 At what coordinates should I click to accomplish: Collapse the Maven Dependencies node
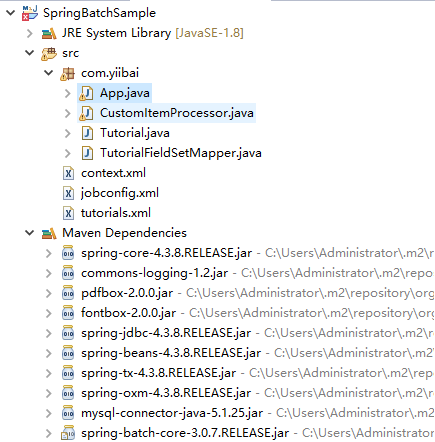pos(30,233)
